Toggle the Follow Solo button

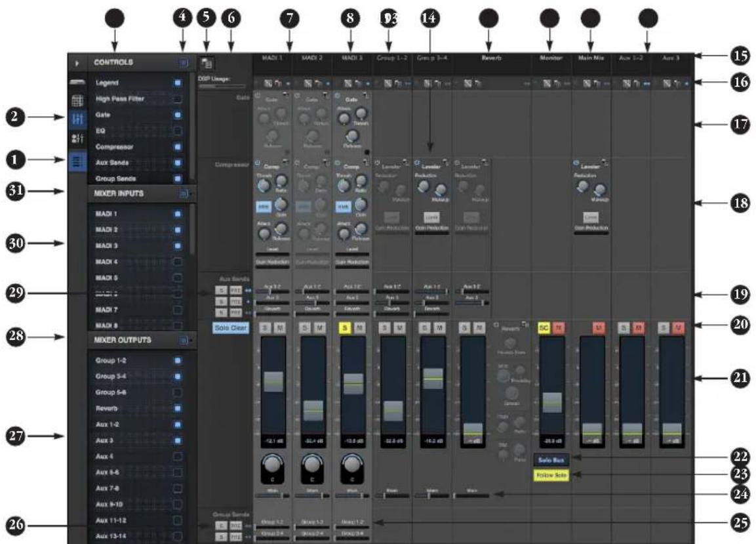pos(551,476)
